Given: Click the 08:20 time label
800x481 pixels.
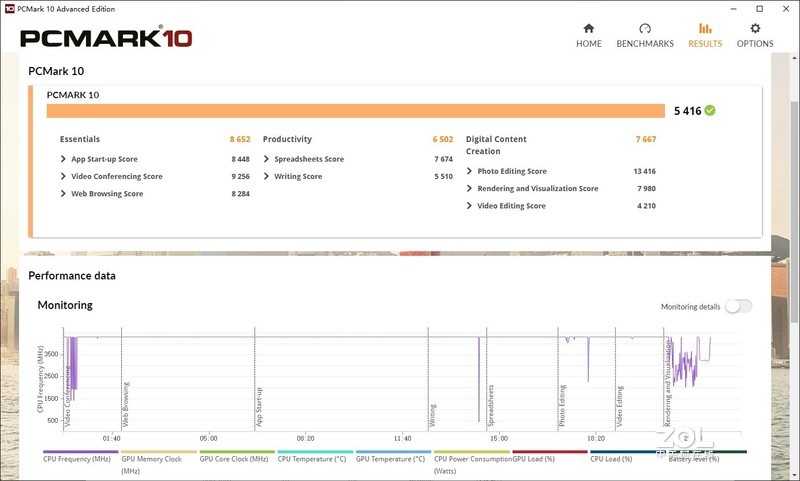Looking at the screenshot, I should (x=306, y=438).
